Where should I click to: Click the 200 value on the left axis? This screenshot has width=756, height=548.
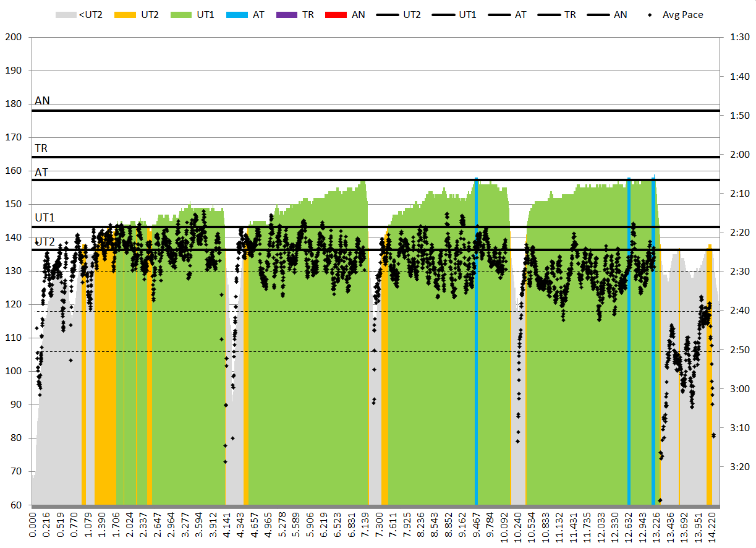14,37
